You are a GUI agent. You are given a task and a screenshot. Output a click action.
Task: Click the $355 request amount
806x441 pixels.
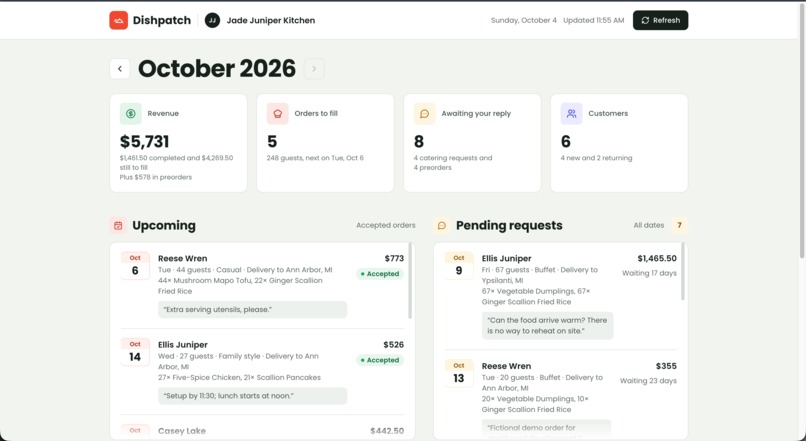pos(666,366)
